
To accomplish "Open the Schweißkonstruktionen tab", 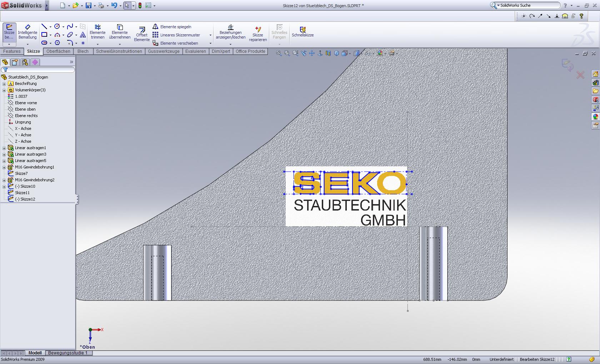I will point(119,51).
